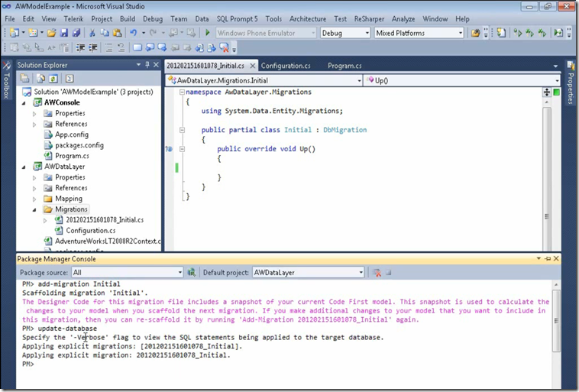Open the Debug configuration dropdown
Image resolution: width=579 pixels, height=392 pixels.
tap(345, 33)
